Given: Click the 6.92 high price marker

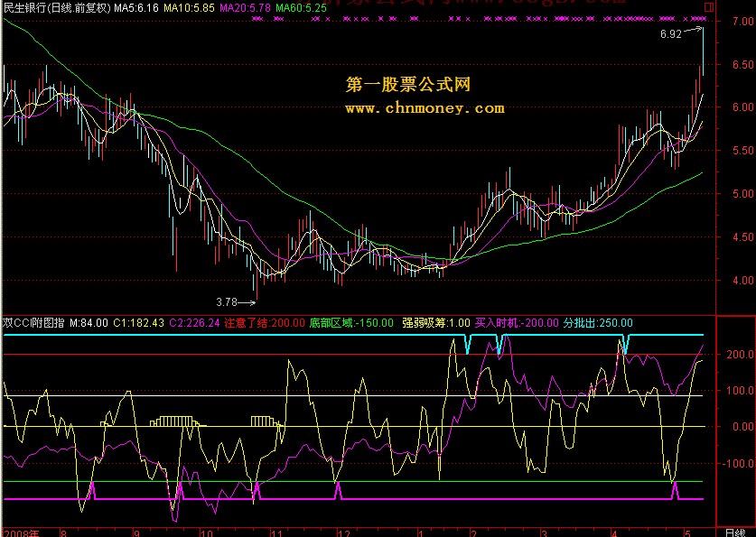Looking at the screenshot, I should click(671, 34).
